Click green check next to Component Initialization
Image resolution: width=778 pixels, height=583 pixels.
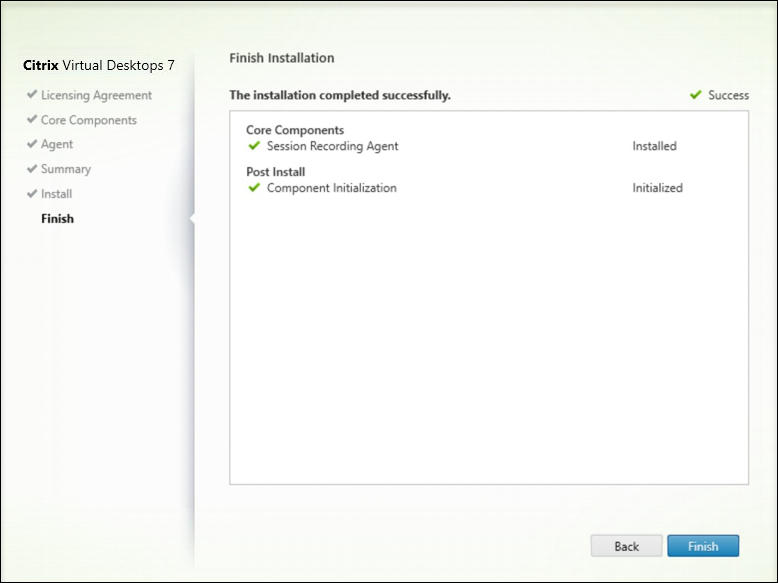tap(254, 188)
